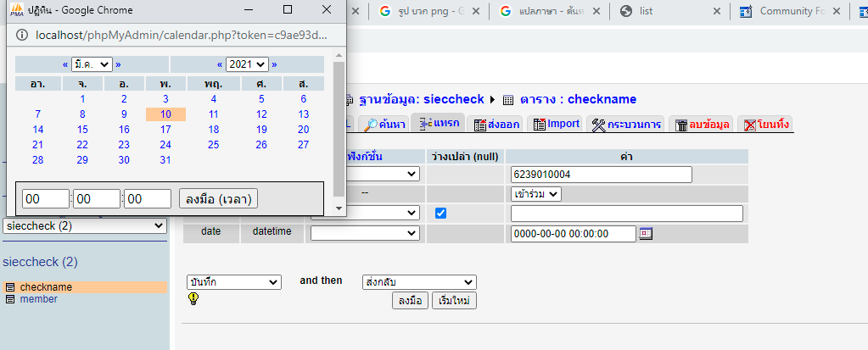Select day 10 in the calendar
The width and height of the screenshot is (868, 350).
coord(166,114)
